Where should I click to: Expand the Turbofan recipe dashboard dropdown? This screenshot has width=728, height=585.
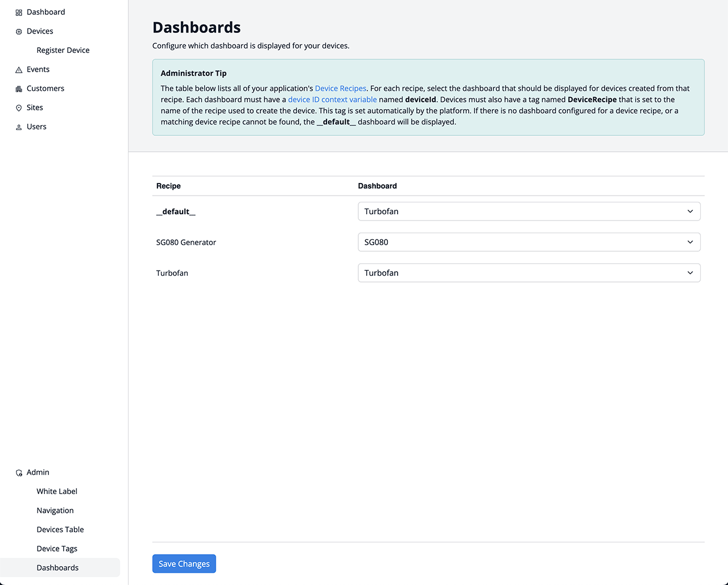pos(528,273)
